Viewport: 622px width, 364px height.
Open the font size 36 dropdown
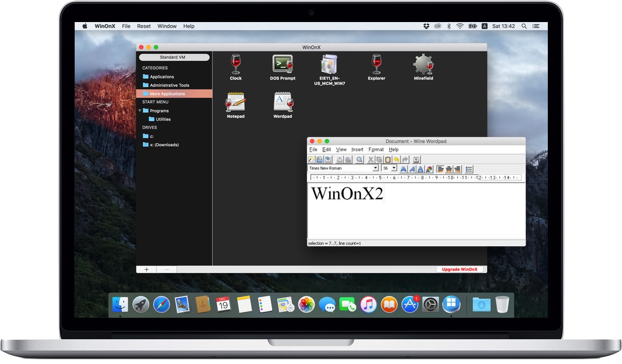[394, 168]
